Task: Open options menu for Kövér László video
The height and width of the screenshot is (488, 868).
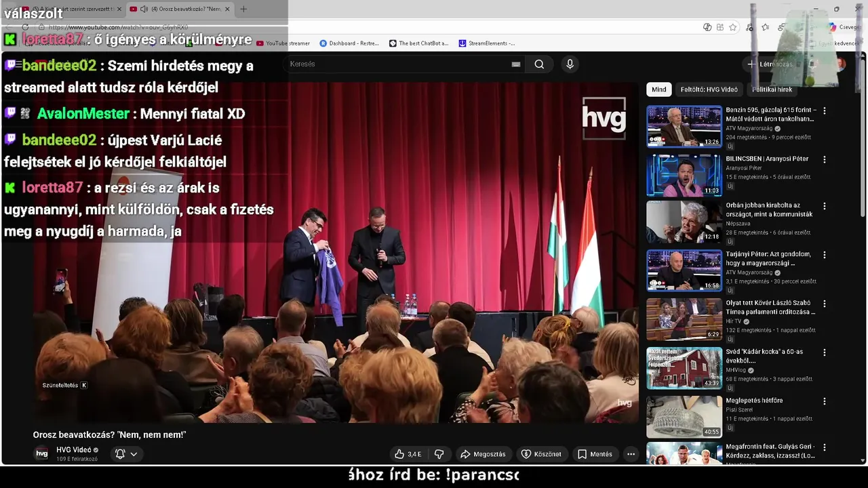Action: click(x=825, y=304)
